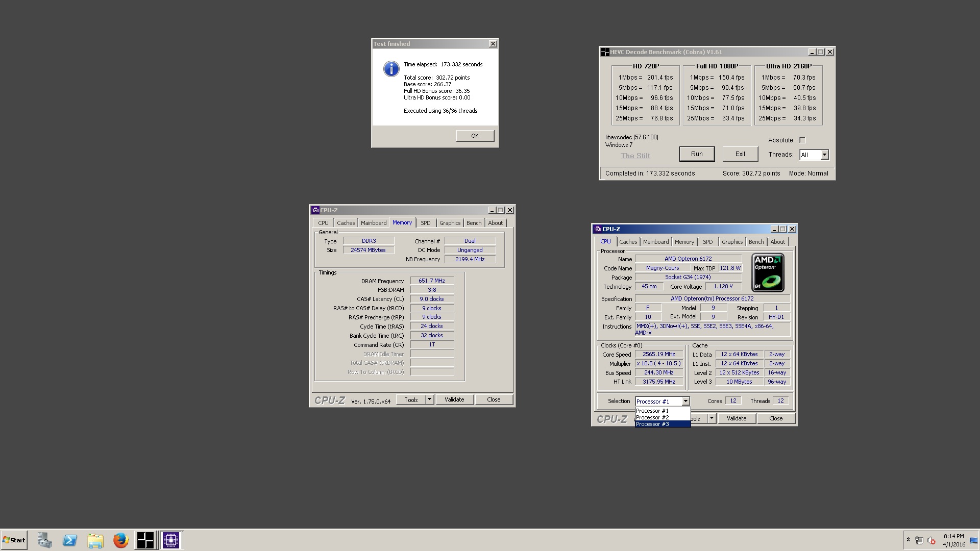
Task: Open Caches tab in processor CPU-Z window
Action: pos(628,242)
